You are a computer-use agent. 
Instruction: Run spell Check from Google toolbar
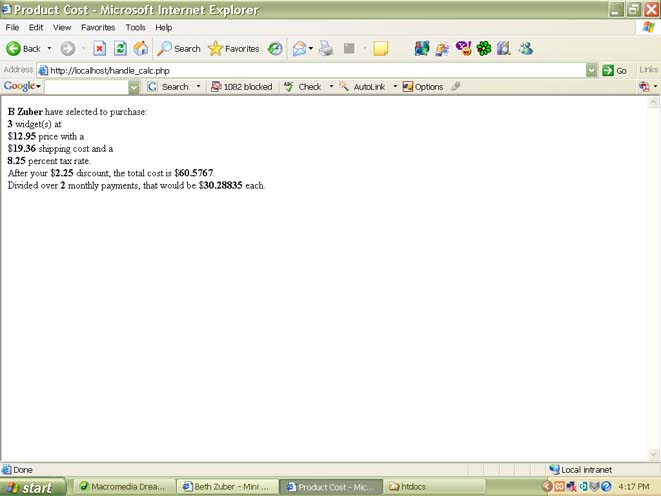pos(302,87)
